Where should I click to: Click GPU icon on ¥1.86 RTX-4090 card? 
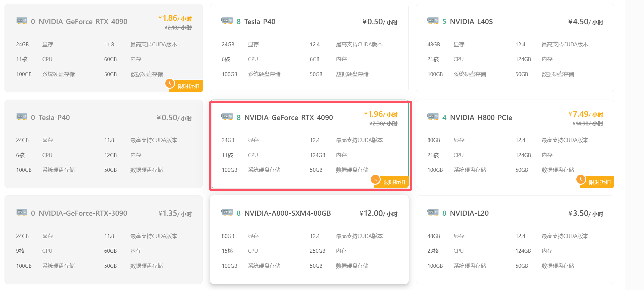point(21,21)
